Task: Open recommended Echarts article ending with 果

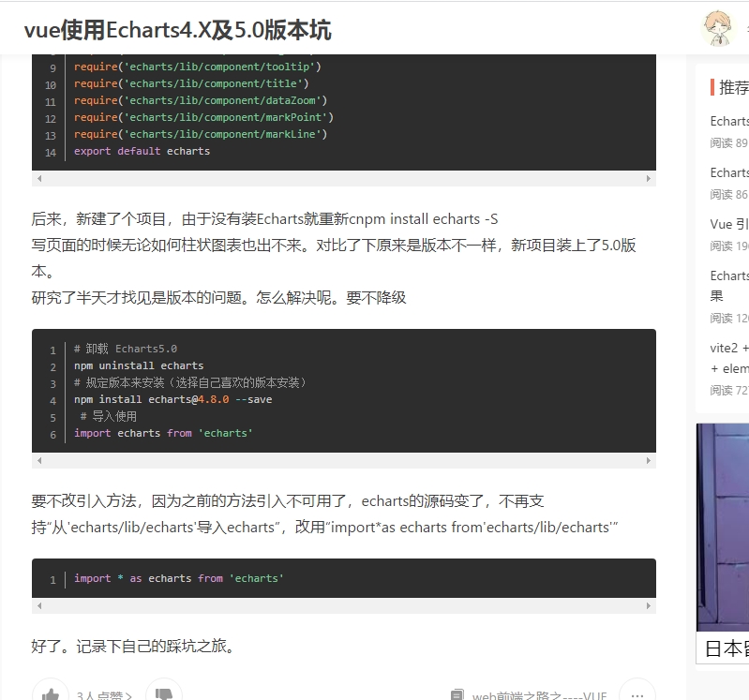Action: point(729,286)
